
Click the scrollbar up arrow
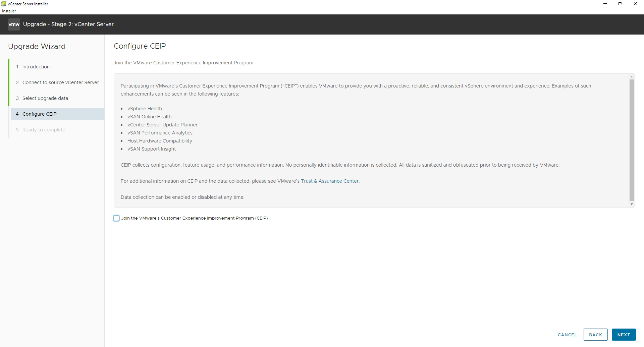pyautogui.click(x=632, y=77)
